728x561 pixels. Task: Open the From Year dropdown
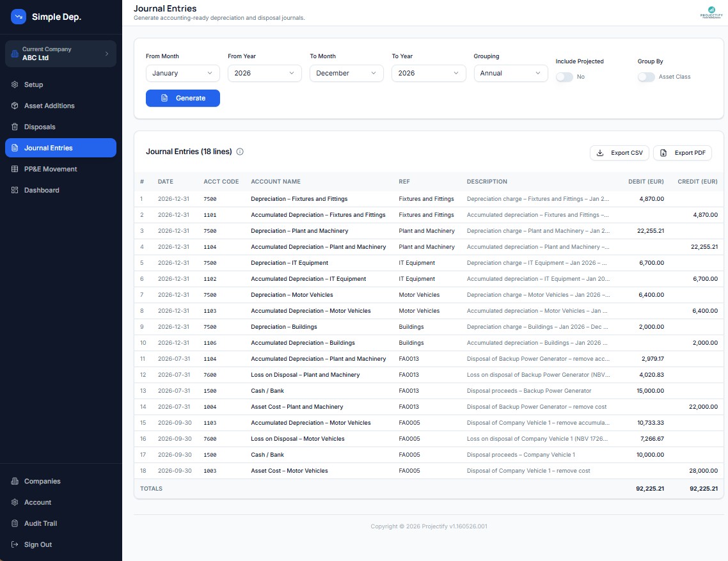pyautogui.click(x=265, y=74)
